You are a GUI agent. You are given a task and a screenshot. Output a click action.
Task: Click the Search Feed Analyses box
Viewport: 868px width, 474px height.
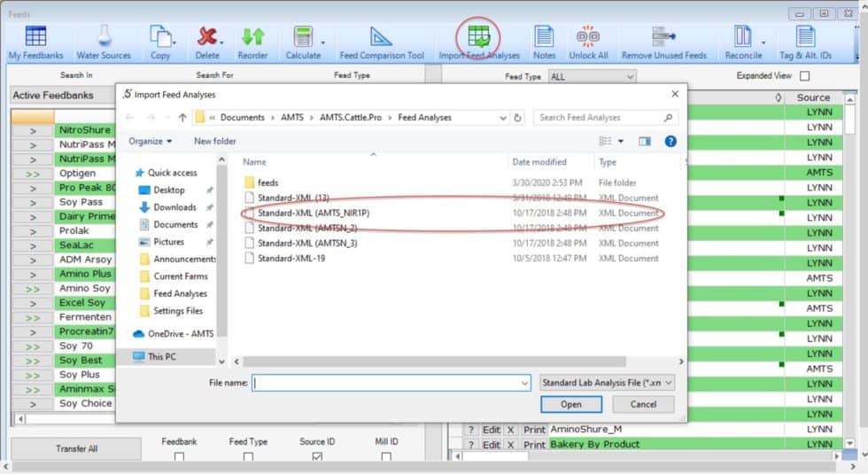606,117
